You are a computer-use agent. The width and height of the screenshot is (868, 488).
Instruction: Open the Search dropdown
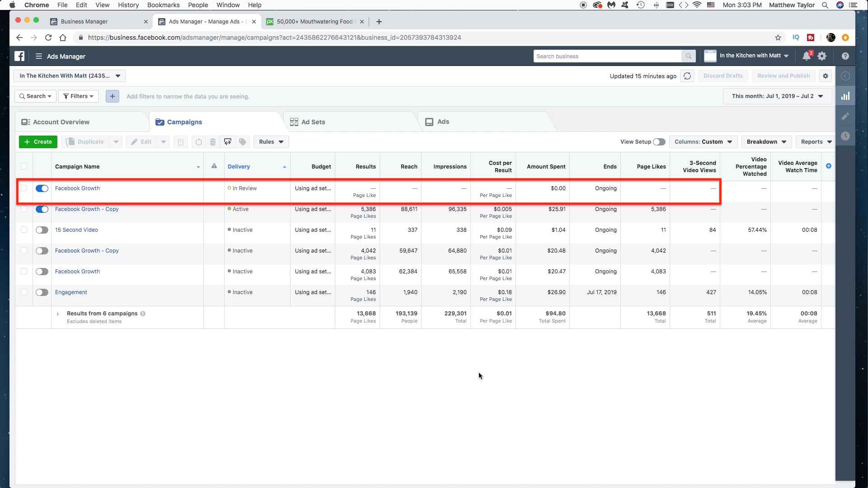35,96
